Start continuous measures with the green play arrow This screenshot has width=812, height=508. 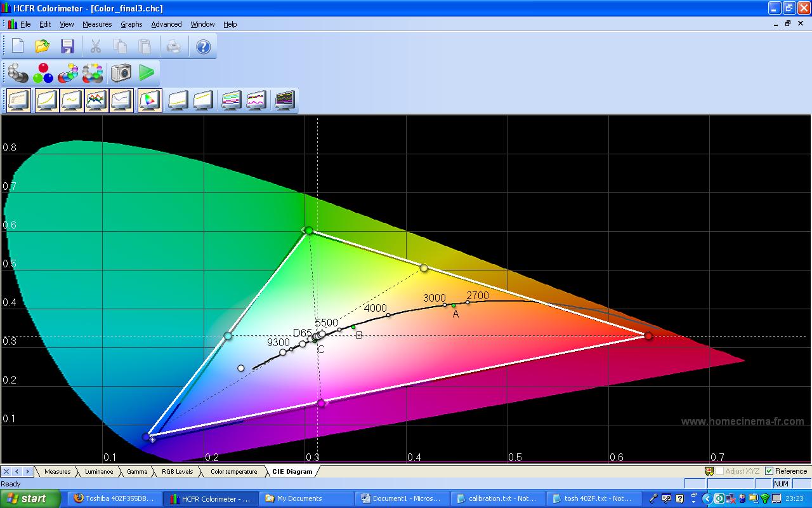coord(147,73)
